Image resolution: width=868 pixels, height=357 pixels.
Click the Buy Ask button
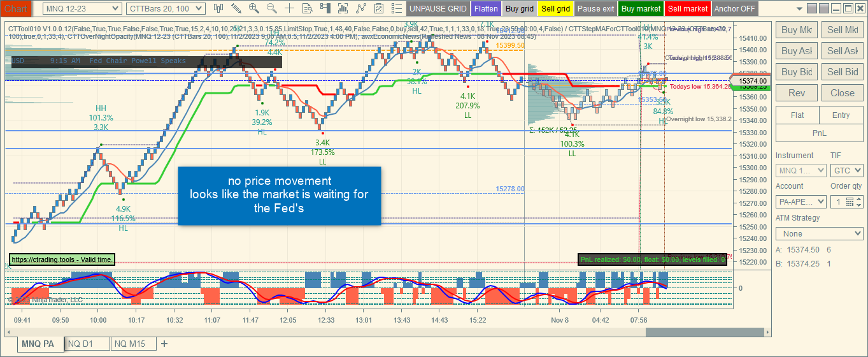797,51
